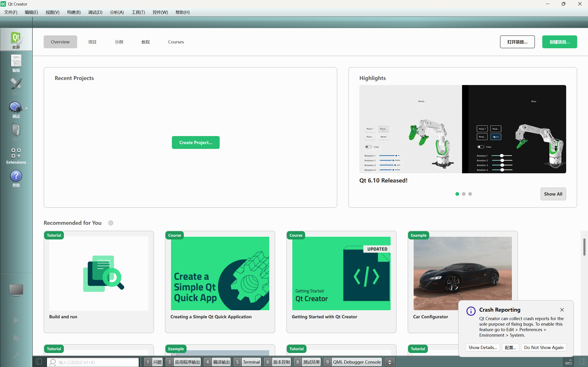Close the Crash Reporting notification
This screenshot has width=588, height=367.
[x=562, y=310]
